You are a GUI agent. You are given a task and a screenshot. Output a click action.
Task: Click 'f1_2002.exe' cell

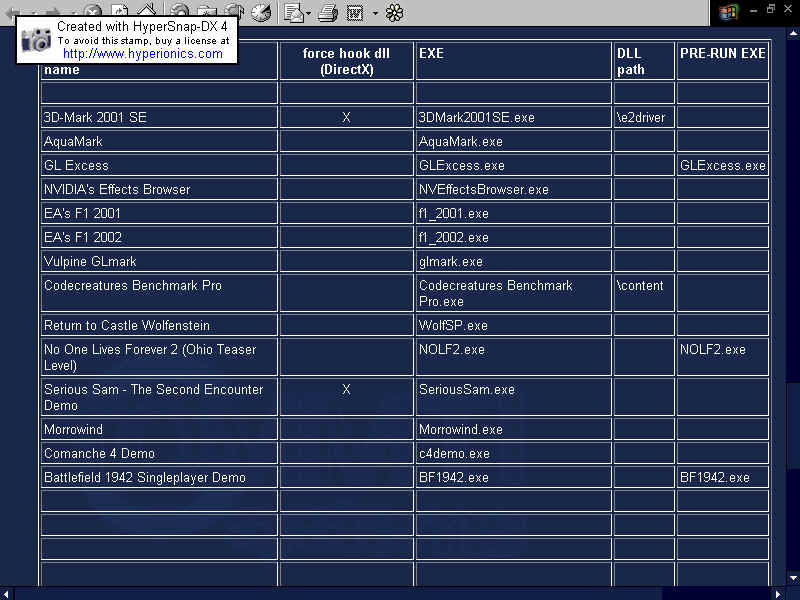click(x=513, y=237)
